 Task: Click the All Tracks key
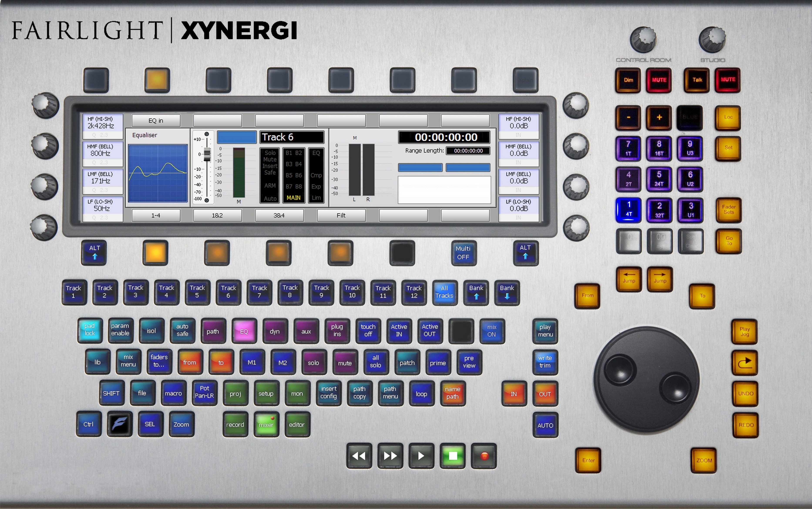[445, 293]
